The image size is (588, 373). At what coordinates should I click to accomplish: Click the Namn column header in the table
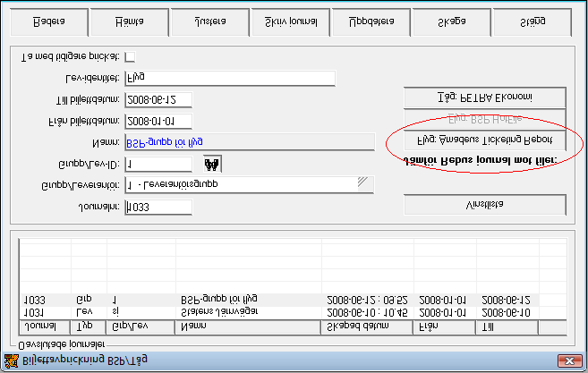[x=248, y=326]
